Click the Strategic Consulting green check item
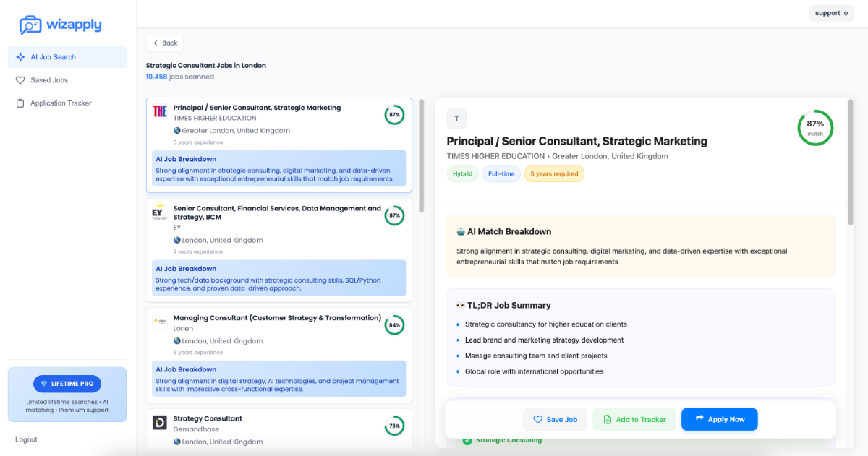Image resolution: width=868 pixels, height=456 pixels. [x=502, y=440]
